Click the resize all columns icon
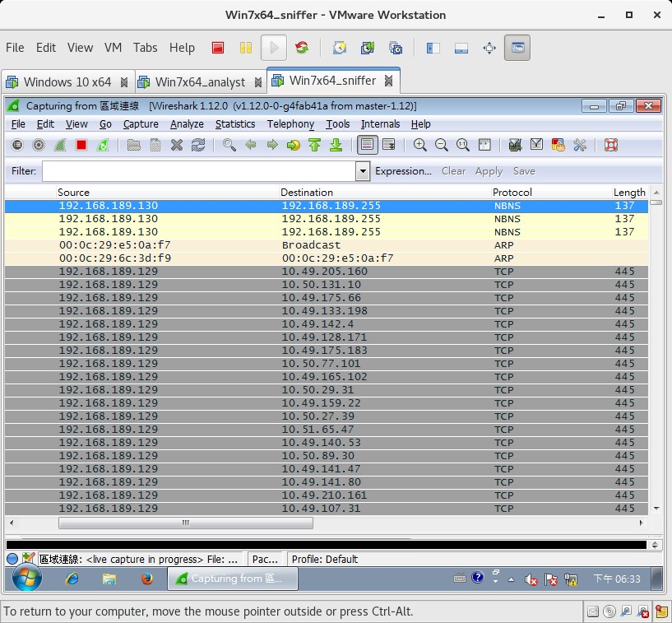Image resolution: width=672 pixels, height=623 pixels. tap(484, 145)
